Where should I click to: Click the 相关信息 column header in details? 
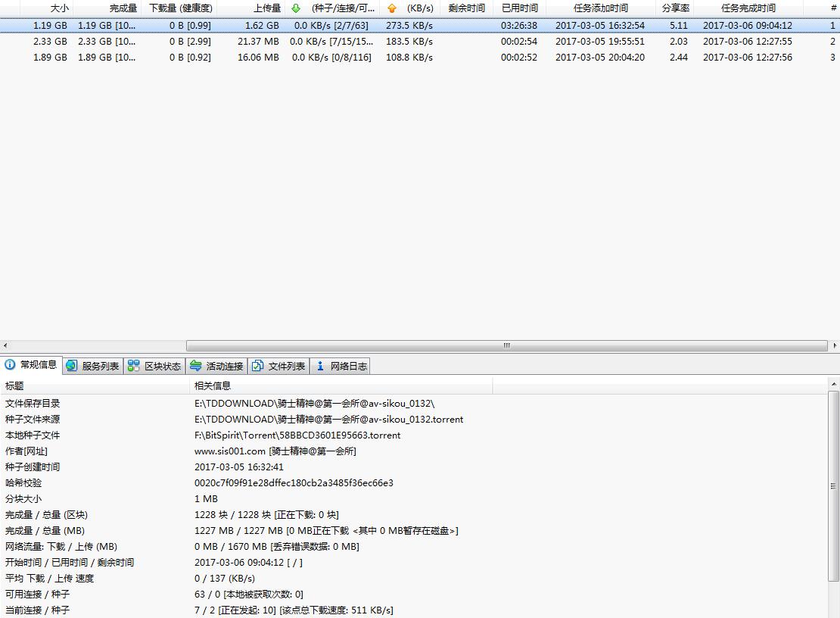pos(213,386)
